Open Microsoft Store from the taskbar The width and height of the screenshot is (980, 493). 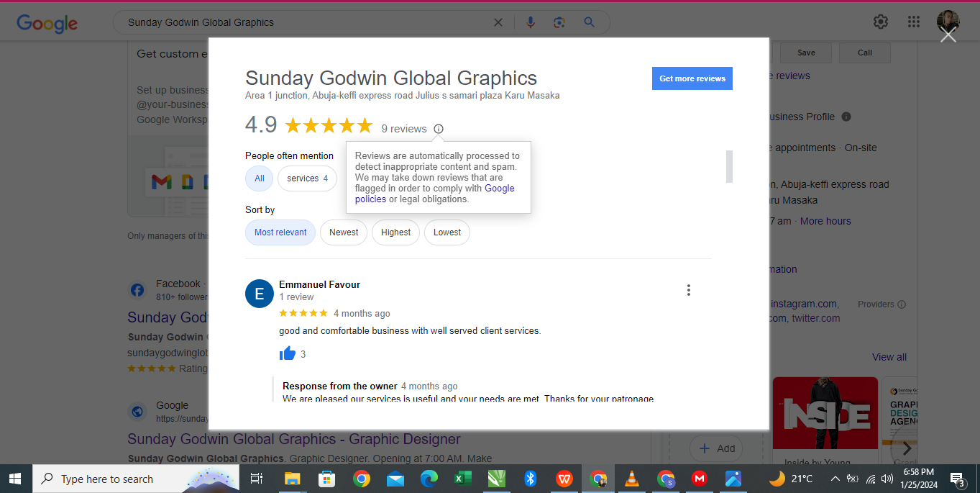click(326, 479)
